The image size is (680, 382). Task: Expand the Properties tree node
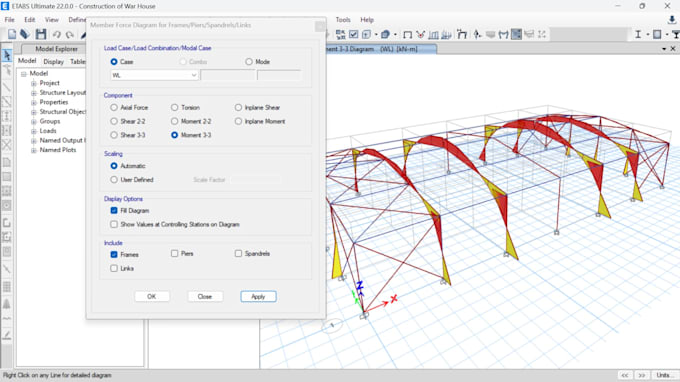(x=33, y=102)
